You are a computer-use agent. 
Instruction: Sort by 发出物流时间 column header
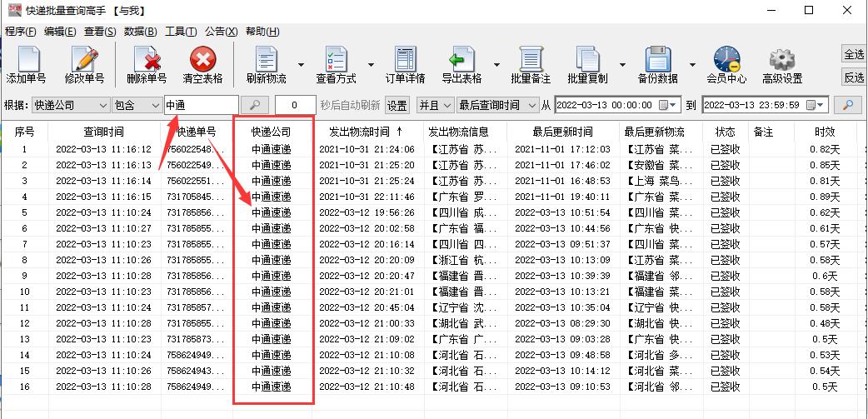pyautogui.click(x=367, y=132)
